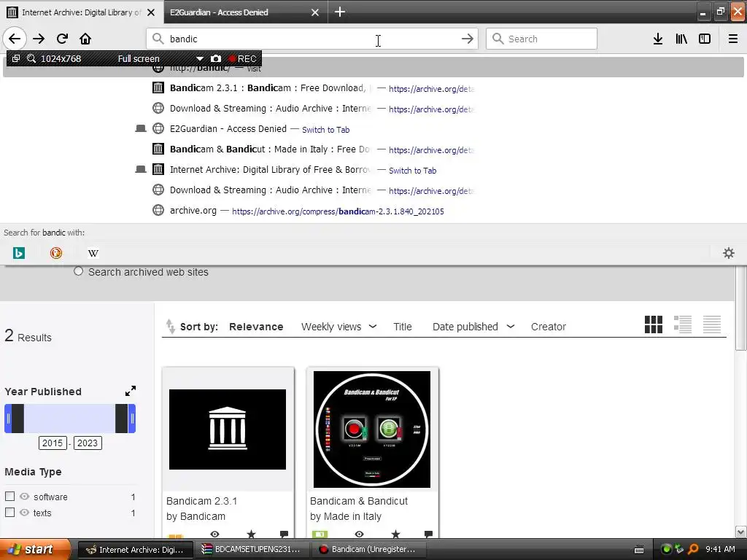Toggle the sidebar toolbar icon
This screenshot has width=747, height=560.
tap(705, 39)
